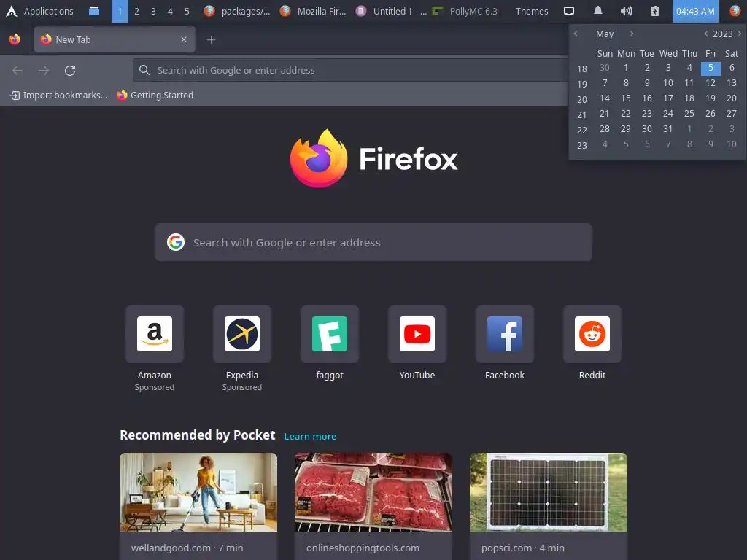Screen dimensions: 747x560
Task: Select May 15 in the calendar
Action: pos(626,98)
